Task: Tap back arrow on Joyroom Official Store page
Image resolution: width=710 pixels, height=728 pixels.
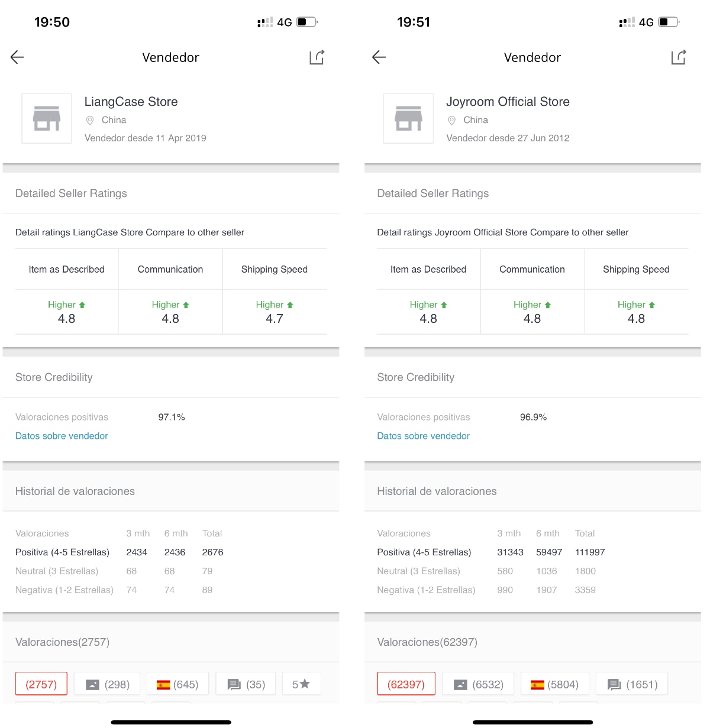Action: 379,57
